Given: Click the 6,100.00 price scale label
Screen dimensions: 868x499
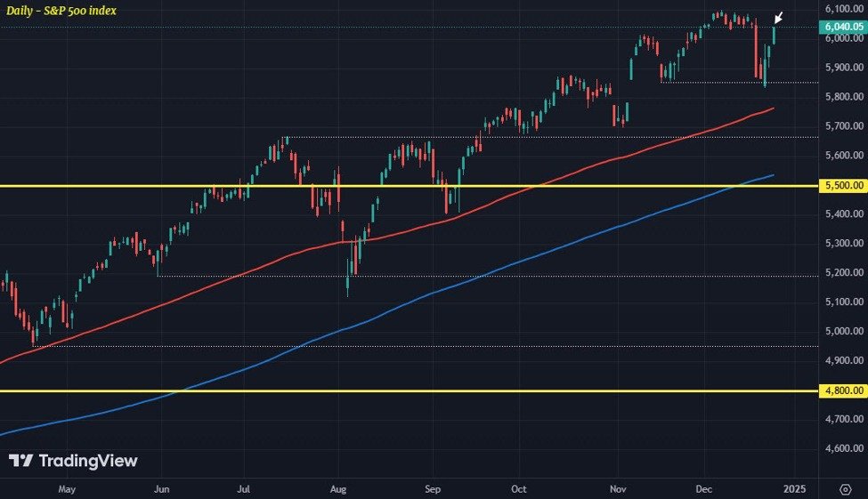Looking at the screenshot, I should click(x=844, y=8).
